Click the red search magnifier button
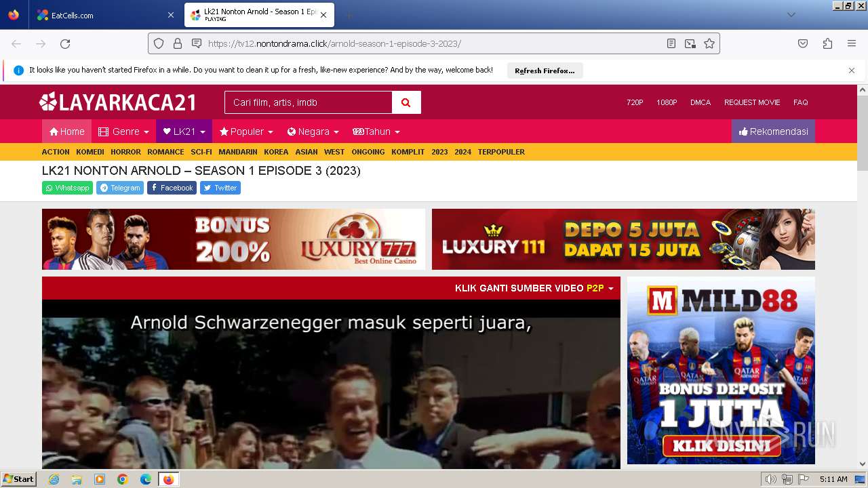Image resolution: width=868 pixels, height=488 pixels. tap(406, 102)
